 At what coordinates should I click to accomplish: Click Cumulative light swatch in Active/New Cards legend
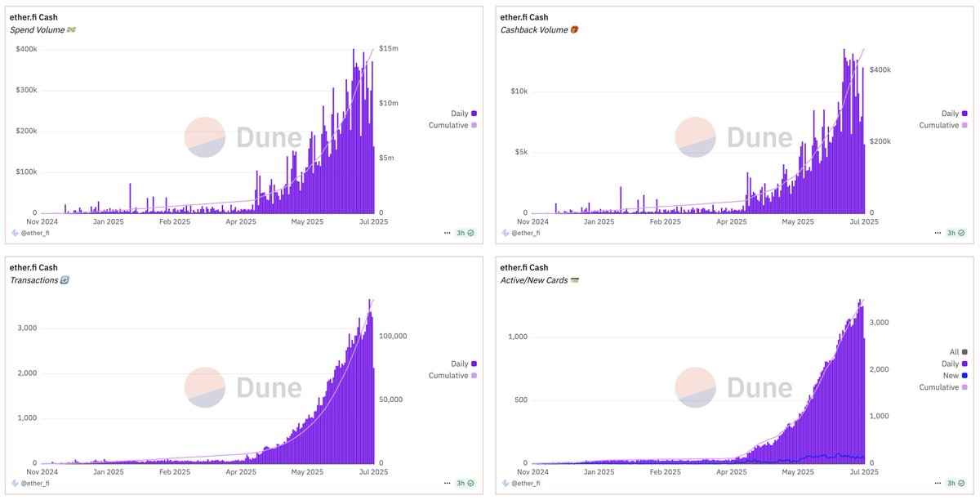pos(964,387)
